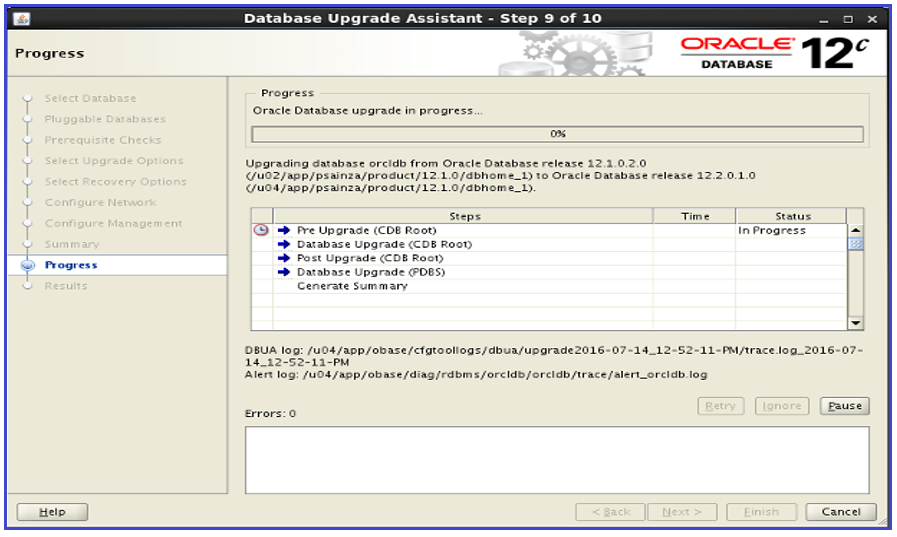
Task: Click the 0% upgrade progress bar
Action: [557, 134]
